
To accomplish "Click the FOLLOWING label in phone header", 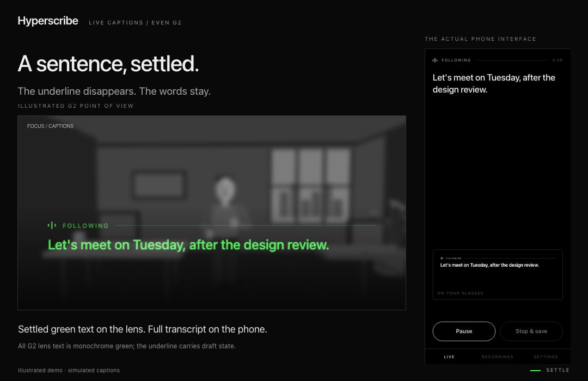I will [x=456, y=60].
